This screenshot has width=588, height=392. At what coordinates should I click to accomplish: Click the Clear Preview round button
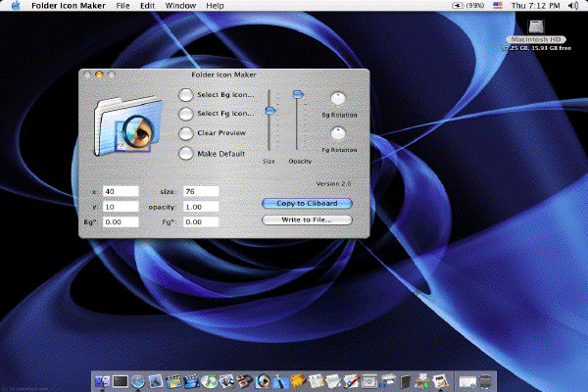click(185, 133)
